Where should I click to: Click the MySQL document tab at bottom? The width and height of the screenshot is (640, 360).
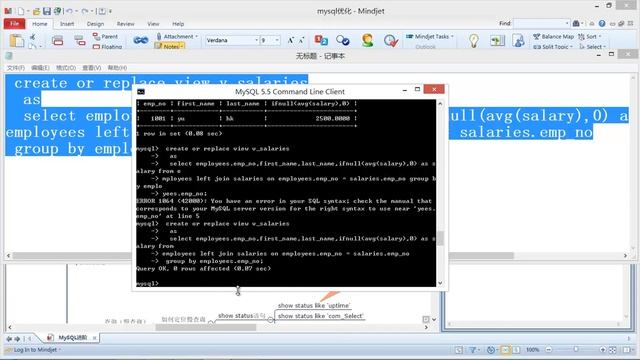[x=72, y=338]
